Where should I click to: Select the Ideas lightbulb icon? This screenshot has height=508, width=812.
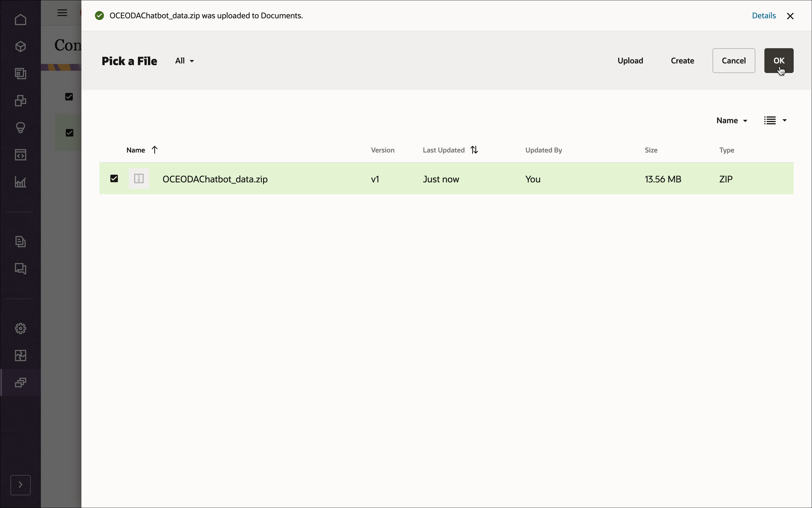(x=21, y=128)
